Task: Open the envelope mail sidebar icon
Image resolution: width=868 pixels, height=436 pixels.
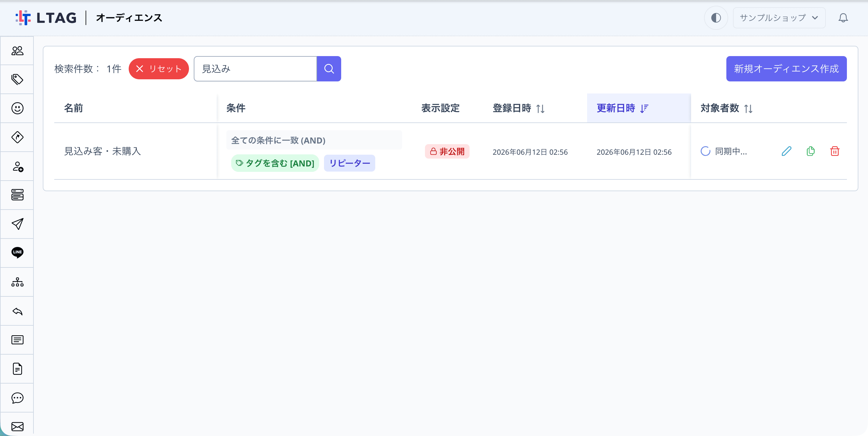Action: 17,427
